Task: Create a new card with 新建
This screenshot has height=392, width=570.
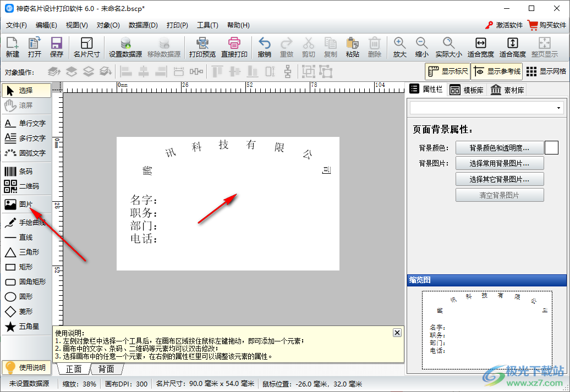Action: [12, 47]
